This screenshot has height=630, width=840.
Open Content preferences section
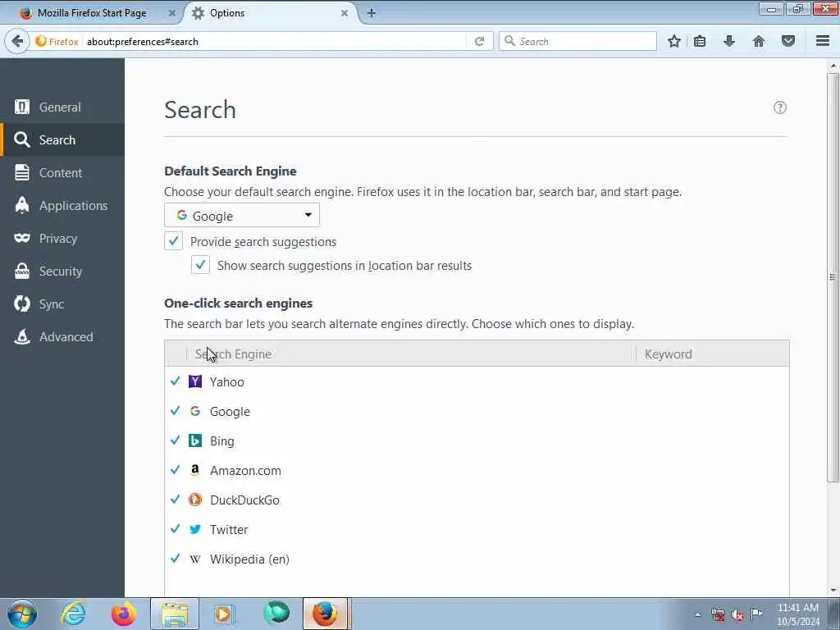(62, 172)
